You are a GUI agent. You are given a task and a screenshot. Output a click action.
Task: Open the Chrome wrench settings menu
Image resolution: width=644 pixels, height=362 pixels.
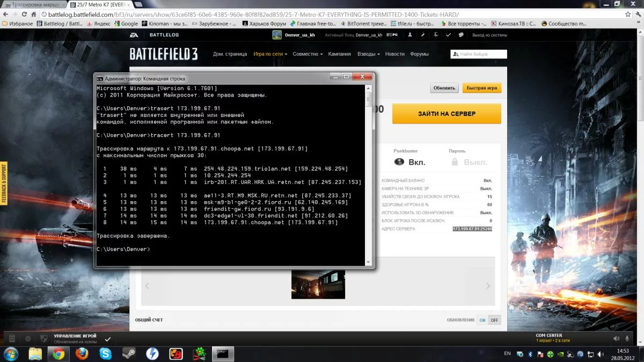pyautogui.click(x=638, y=14)
